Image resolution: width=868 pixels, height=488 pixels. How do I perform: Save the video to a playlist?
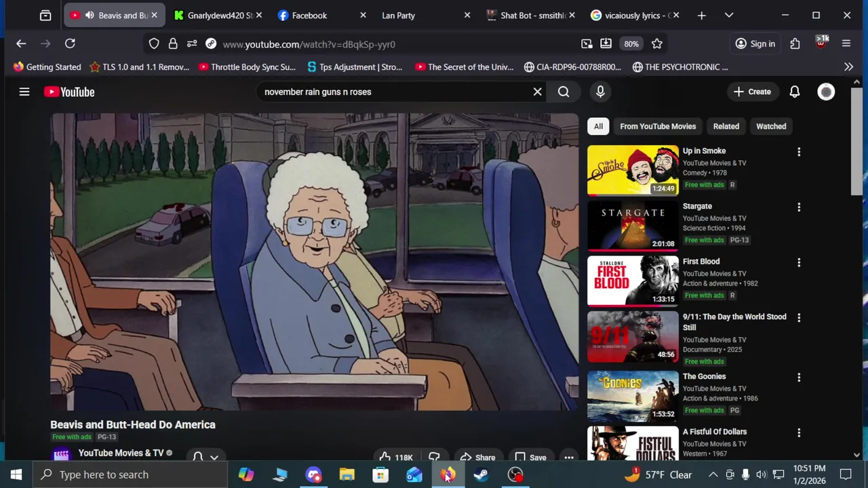[531, 457]
